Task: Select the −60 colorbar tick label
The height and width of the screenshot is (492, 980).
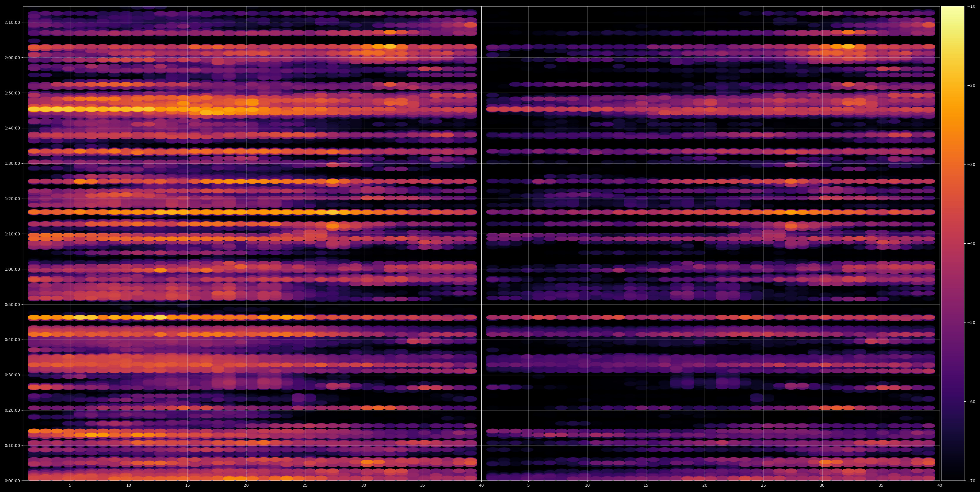Action: [971, 401]
